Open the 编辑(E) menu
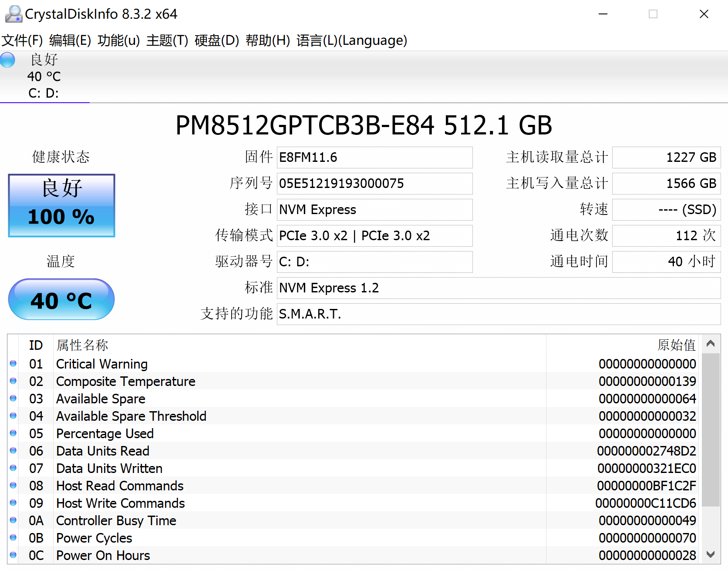Viewport: 728px width, 570px height. tap(70, 40)
